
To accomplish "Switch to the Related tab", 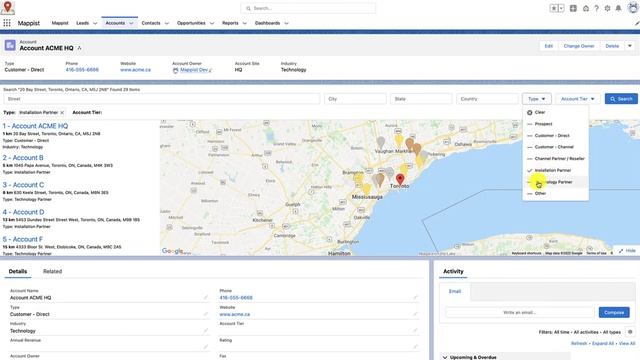I will pos(52,271).
